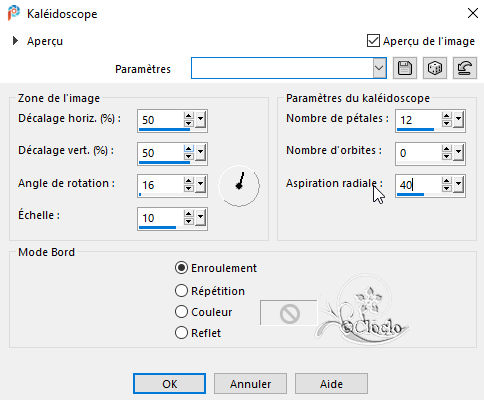Expand the Aperçu preview section

click(15, 41)
